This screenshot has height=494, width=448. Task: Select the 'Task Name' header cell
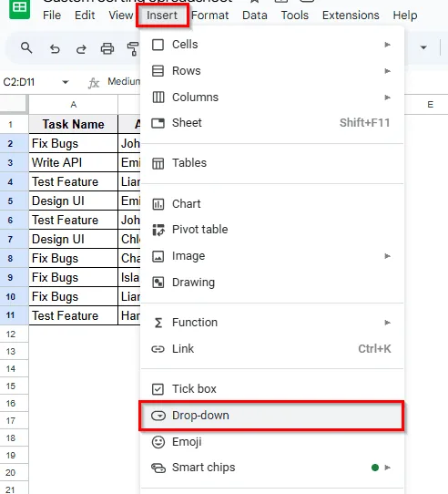(73, 124)
